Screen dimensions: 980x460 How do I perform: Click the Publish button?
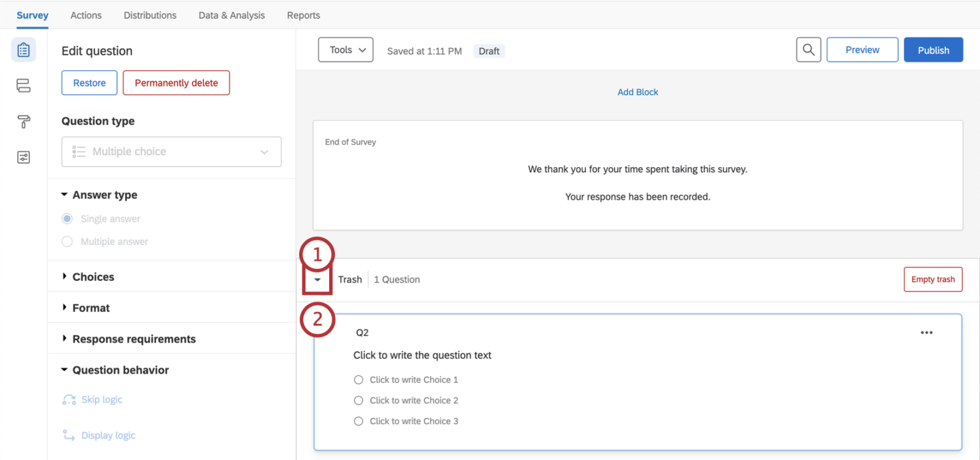pyautogui.click(x=933, y=49)
